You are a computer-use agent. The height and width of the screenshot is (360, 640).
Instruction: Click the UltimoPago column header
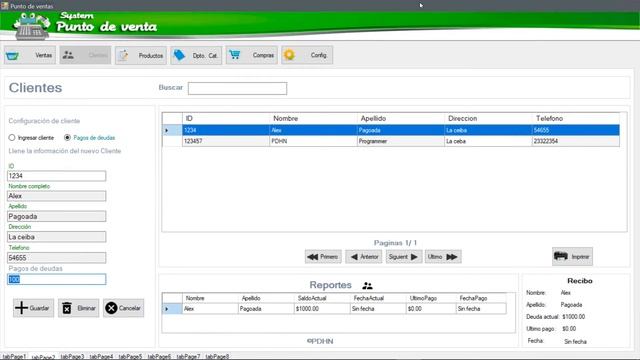tap(431, 298)
